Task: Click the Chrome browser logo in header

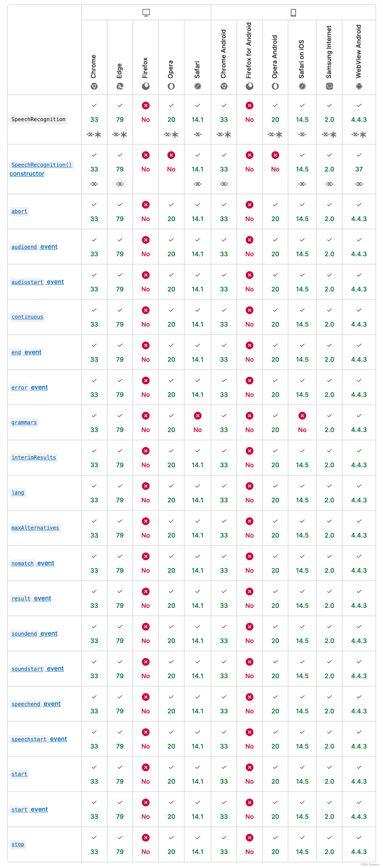Action: tap(94, 87)
